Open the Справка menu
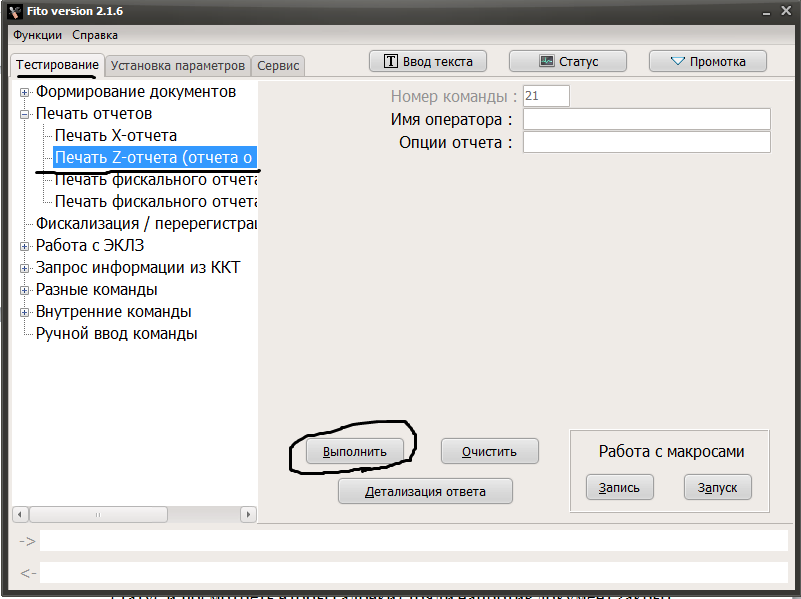 coord(95,35)
